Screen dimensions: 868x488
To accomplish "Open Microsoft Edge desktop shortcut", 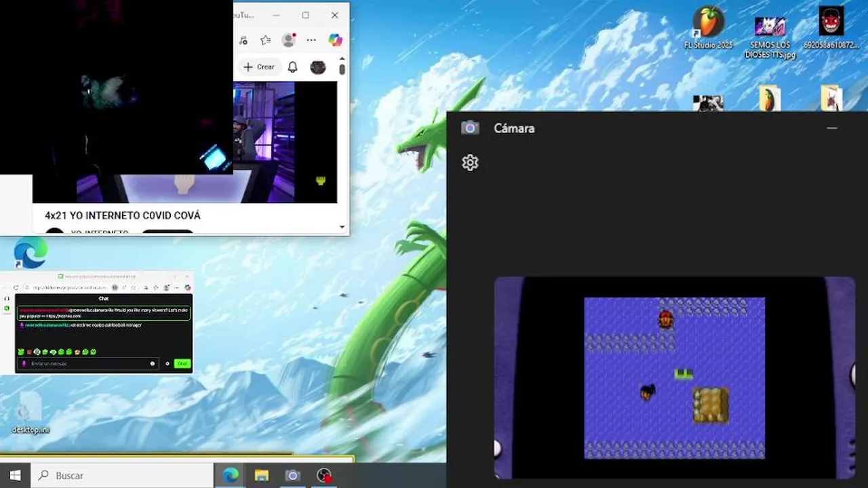I will [x=31, y=253].
